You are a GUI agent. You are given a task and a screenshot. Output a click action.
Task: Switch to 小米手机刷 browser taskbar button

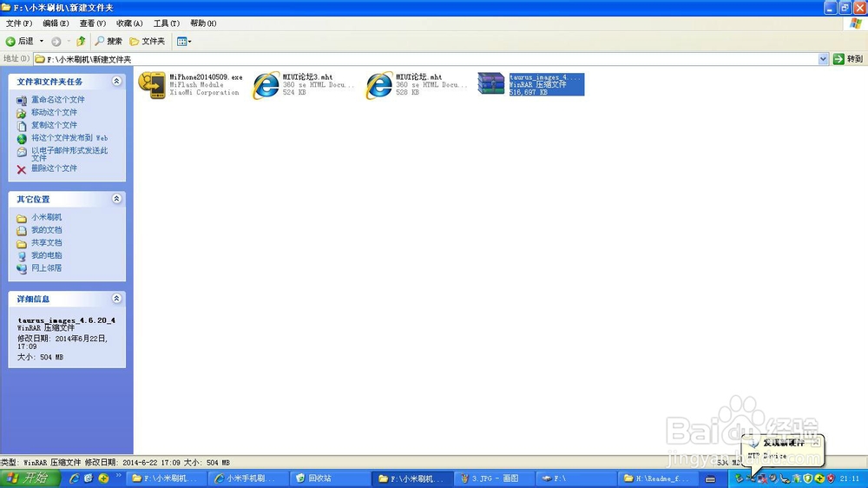247,478
